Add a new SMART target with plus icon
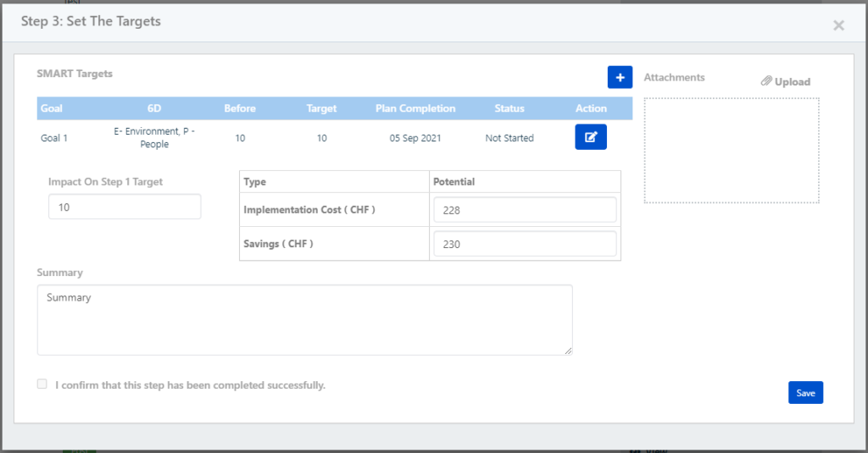Image resolution: width=868 pixels, height=453 pixels. [x=620, y=77]
